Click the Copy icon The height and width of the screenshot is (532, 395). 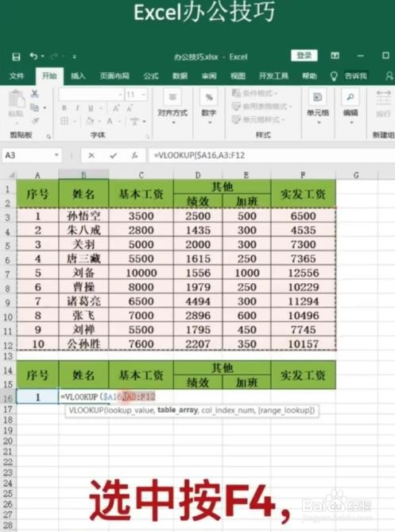click(34, 107)
